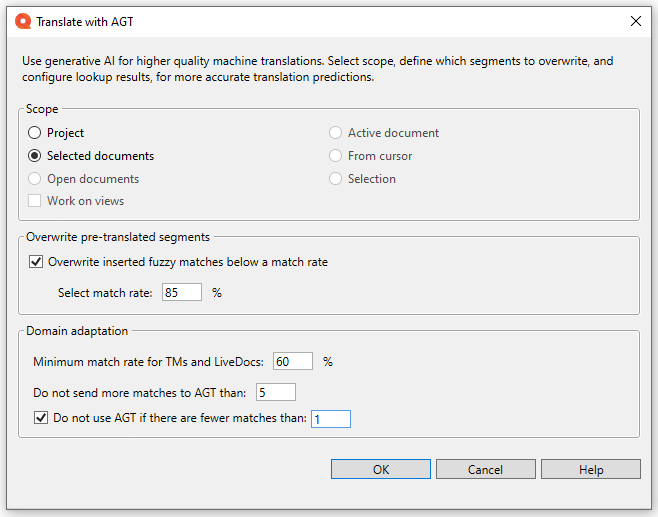658x517 pixels.
Task: Uncheck Overwrite inserted fuzzy matches checkbox
Action: 36,262
